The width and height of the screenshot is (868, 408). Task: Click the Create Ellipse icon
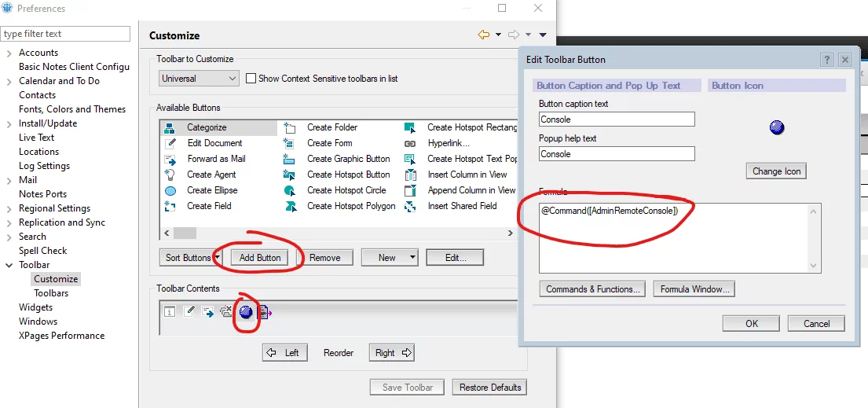pyautogui.click(x=170, y=190)
